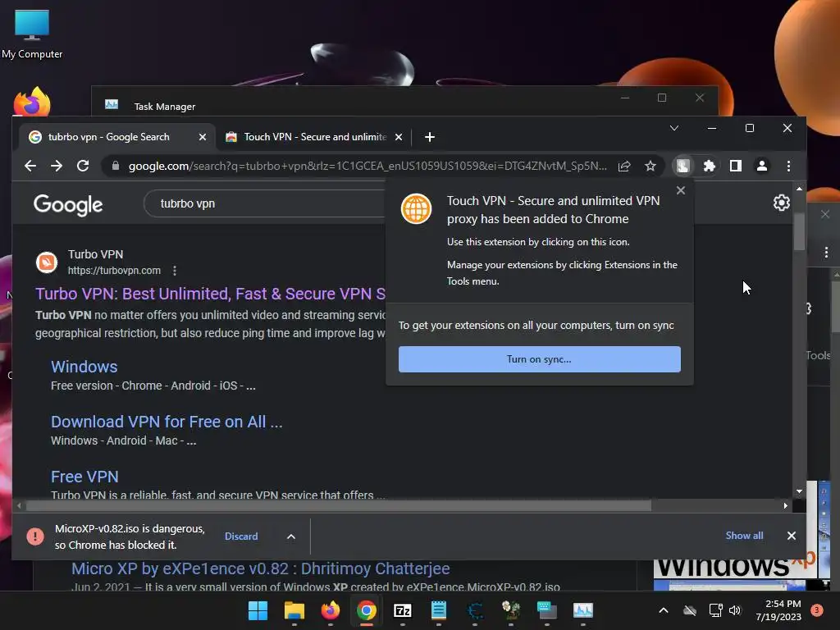The height and width of the screenshot is (630, 840).
Task: Switch to Task Manager taskbar icon
Action: pyautogui.click(x=583, y=610)
